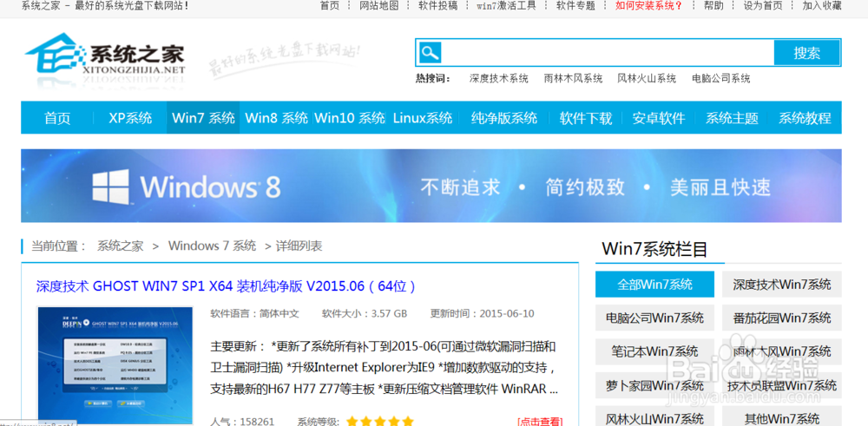Image resolution: width=868 pixels, height=426 pixels.
Task: Open the 纯净版系统 navigation tab
Action: pos(503,118)
